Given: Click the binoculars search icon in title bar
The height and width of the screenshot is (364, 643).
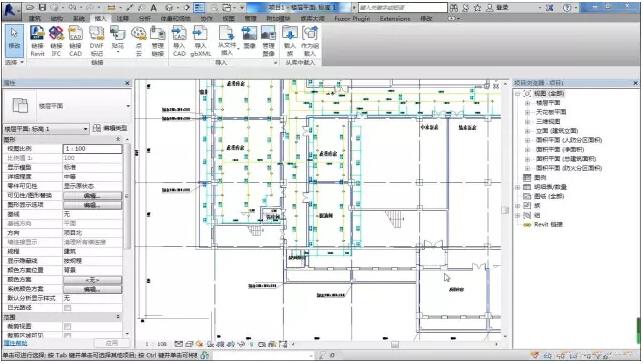Looking at the screenshot, I should 454,7.
